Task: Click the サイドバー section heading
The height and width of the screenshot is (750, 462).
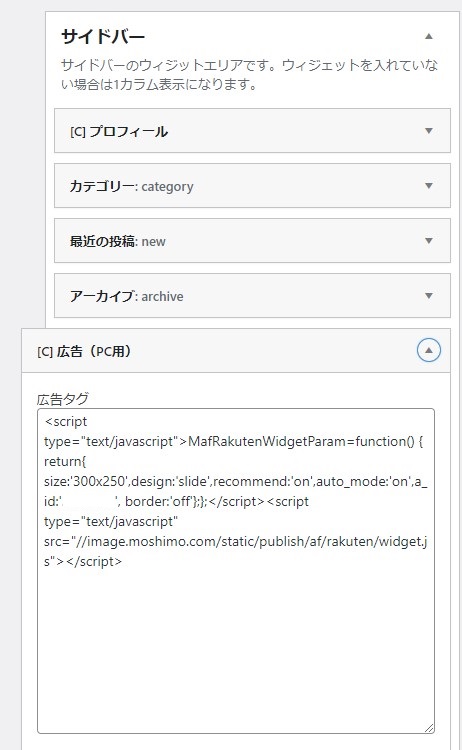Action: click(103, 37)
